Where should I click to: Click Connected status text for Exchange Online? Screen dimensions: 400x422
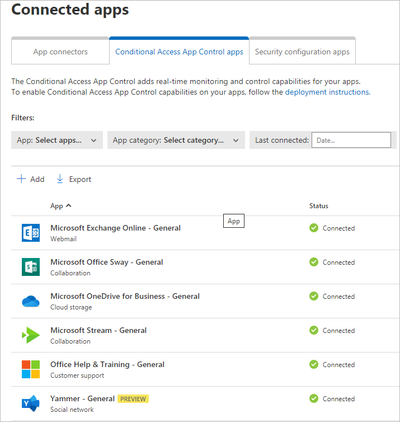click(x=339, y=228)
